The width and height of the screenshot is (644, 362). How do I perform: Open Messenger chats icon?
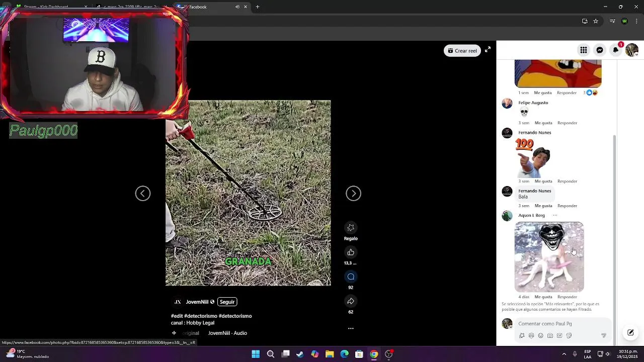[x=600, y=50]
